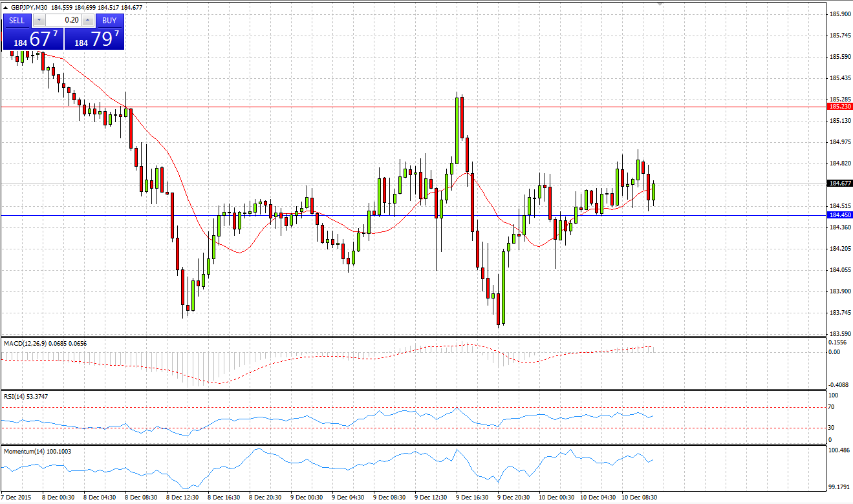Click the 185.900 price scale label

pos(839,14)
